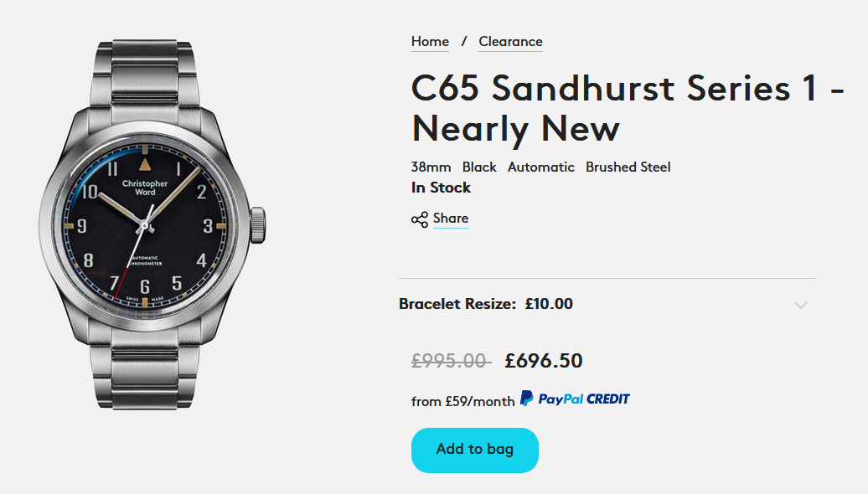Open the watch product image
The height and width of the screenshot is (494, 868).
tap(152, 224)
